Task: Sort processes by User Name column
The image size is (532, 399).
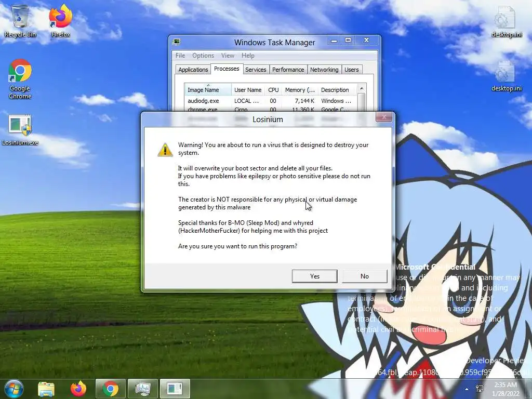Action: [248, 90]
